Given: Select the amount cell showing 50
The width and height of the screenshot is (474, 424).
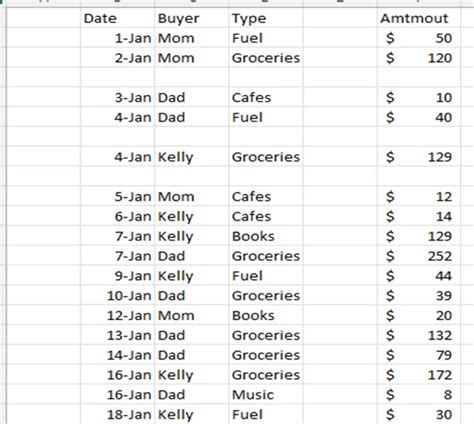Looking at the screenshot, I should pos(419,38).
